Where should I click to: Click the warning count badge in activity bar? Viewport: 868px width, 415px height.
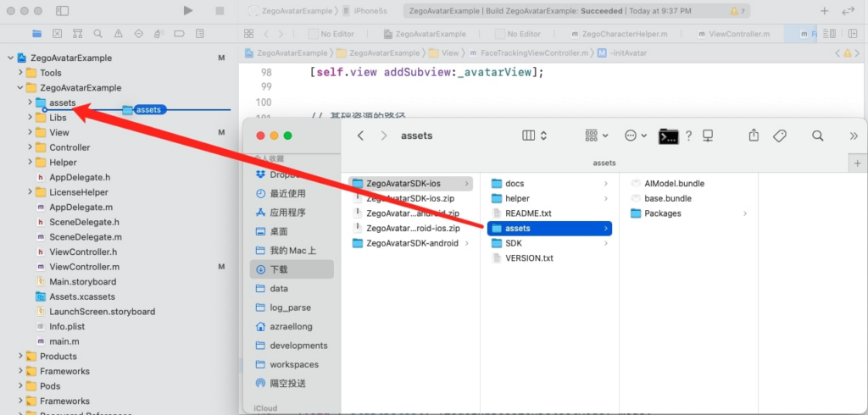pyautogui.click(x=738, y=10)
